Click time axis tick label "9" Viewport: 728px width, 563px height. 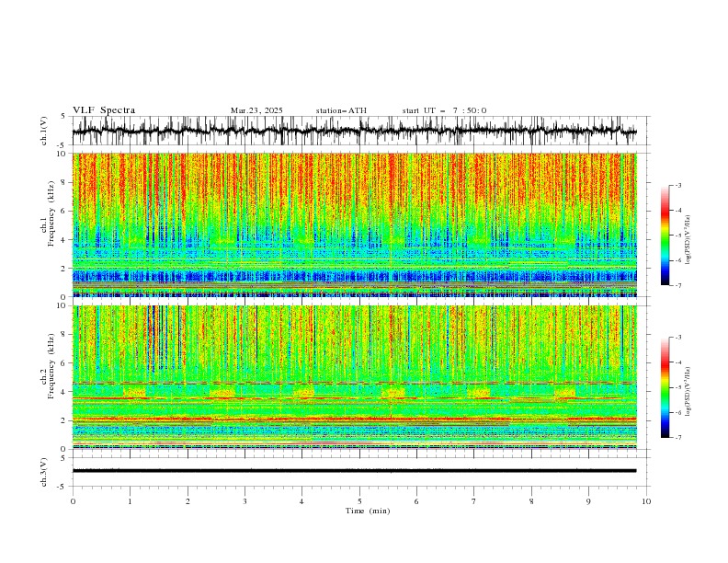point(588,501)
